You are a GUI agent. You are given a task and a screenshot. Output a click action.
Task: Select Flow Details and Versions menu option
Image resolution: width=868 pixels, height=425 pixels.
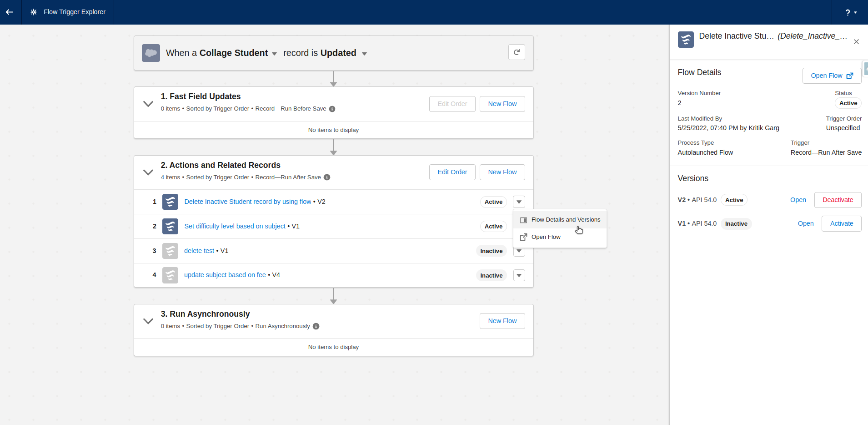(x=565, y=219)
